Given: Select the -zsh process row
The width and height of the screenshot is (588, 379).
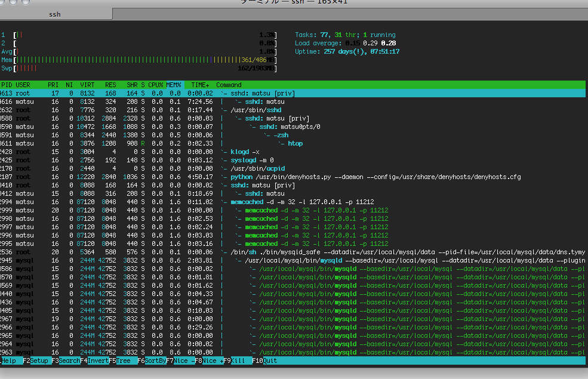Looking at the screenshot, I should (293, 135).
